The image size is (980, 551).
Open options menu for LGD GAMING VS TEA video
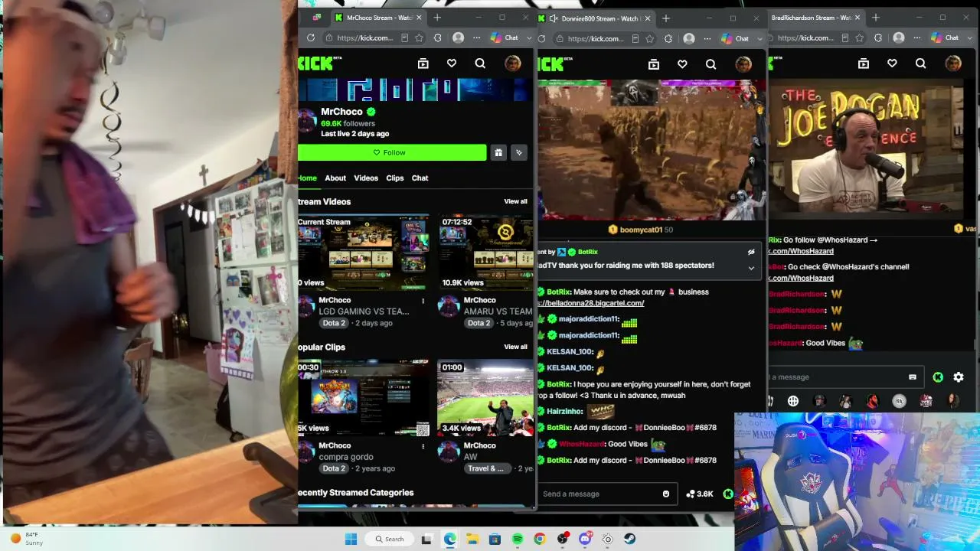423,301
